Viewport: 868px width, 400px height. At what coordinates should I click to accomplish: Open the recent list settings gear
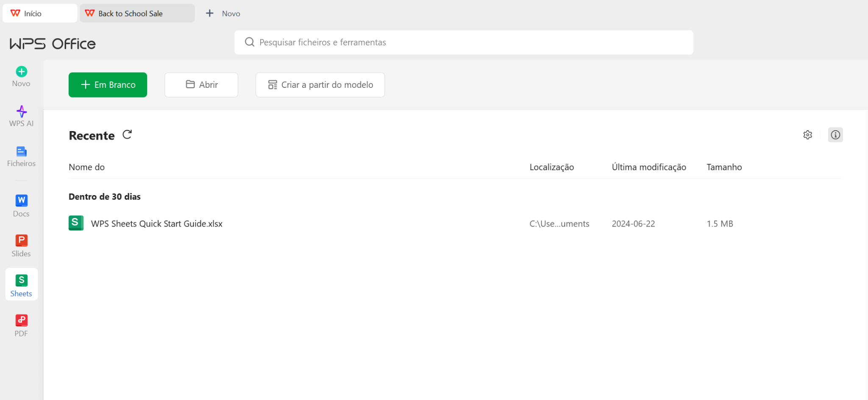coord(807,135)
